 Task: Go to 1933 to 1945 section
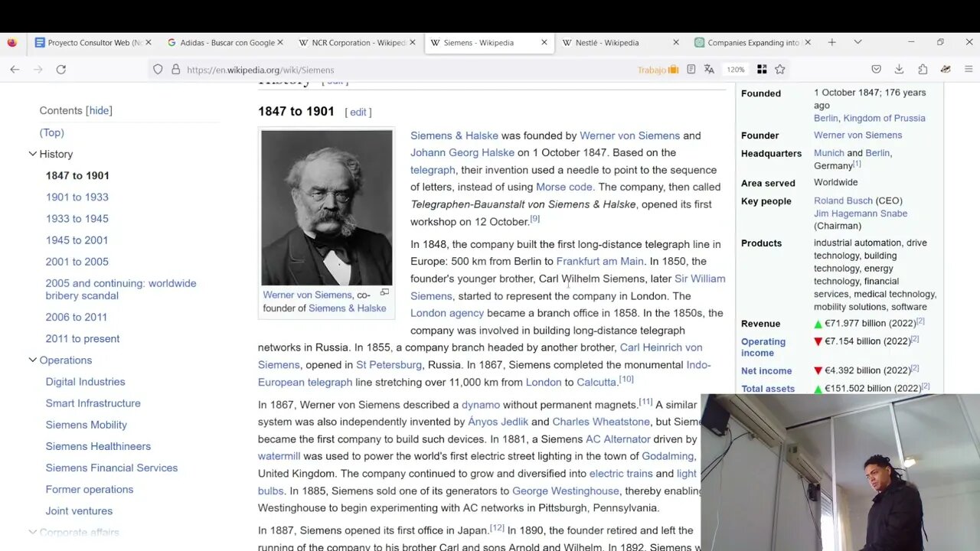pos(77,218)
